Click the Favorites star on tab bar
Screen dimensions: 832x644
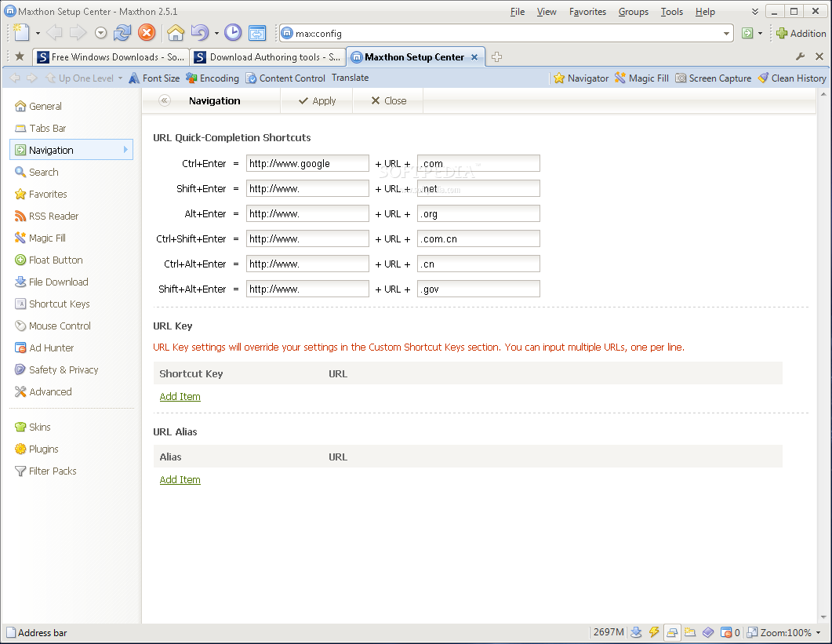(x=20, y=56)
